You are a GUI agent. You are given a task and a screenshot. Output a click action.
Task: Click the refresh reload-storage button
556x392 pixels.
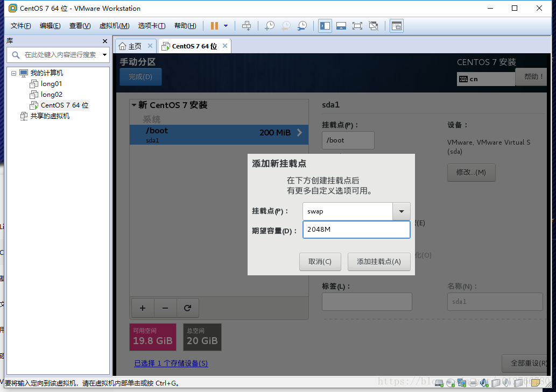coord(188,308)
